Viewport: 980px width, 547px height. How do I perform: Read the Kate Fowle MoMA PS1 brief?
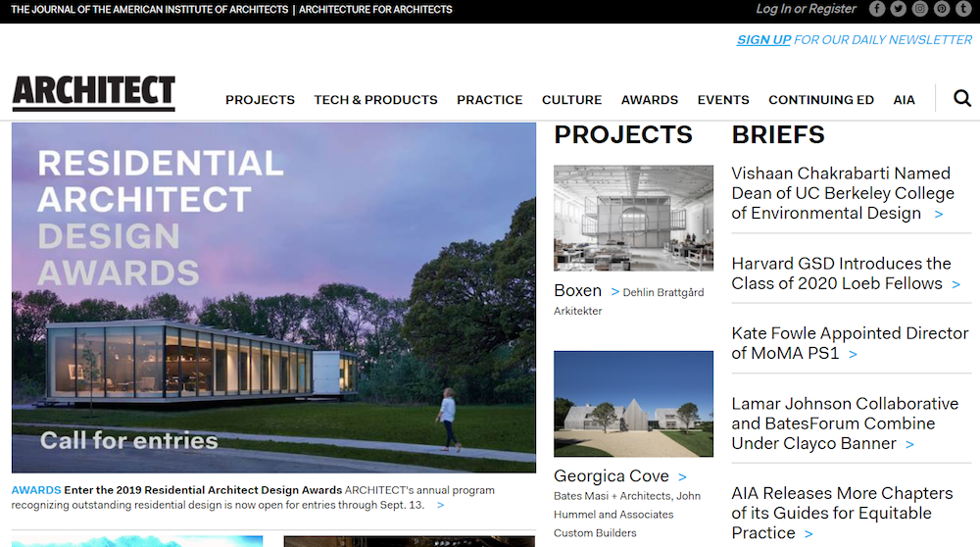[850, 343]
